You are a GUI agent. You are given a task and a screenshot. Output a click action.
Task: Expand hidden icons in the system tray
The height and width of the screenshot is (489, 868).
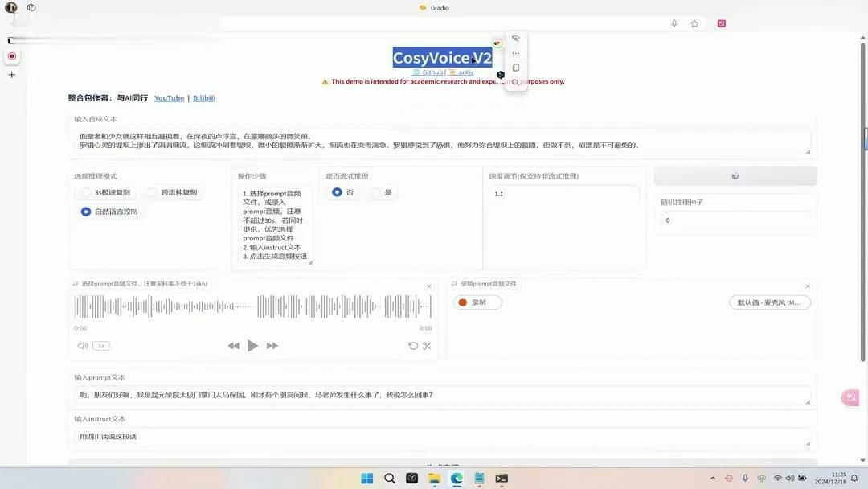tap(713, 477)
